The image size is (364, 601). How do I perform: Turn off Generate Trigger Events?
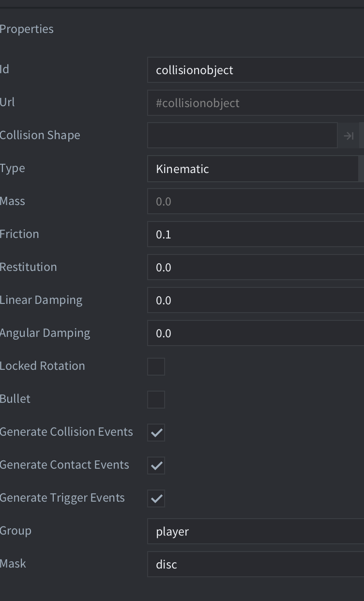[156, 498]
